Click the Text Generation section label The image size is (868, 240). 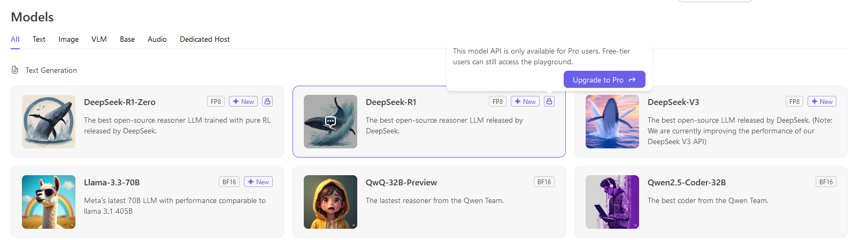click(x=51, y=70)
